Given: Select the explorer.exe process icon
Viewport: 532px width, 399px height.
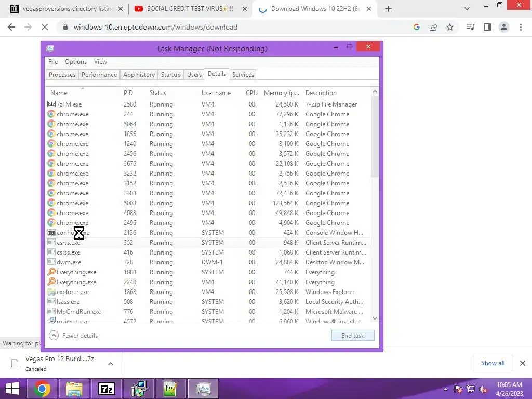Looking at the screenshot, I should (x=51, y=292).
